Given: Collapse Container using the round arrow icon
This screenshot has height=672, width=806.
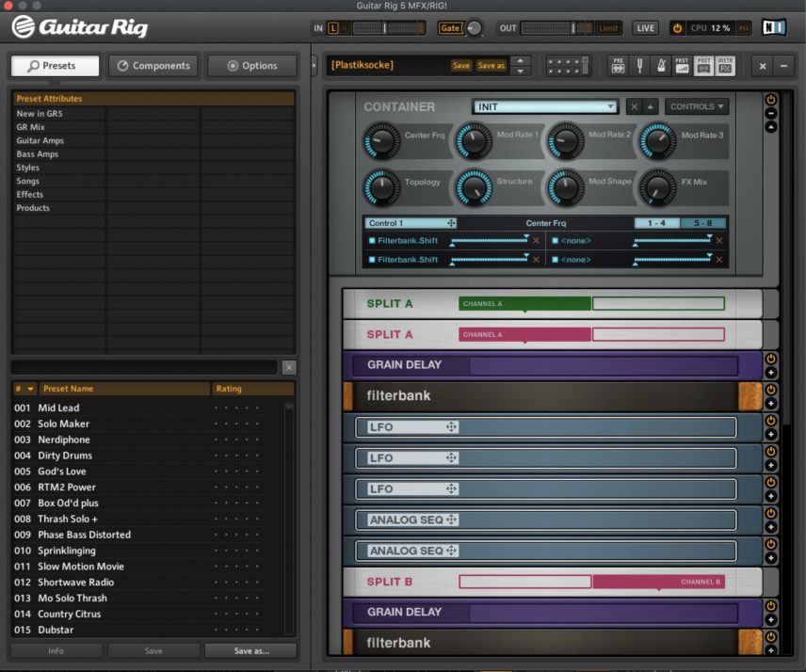Looking at the screenshot, I should point(770,127).
